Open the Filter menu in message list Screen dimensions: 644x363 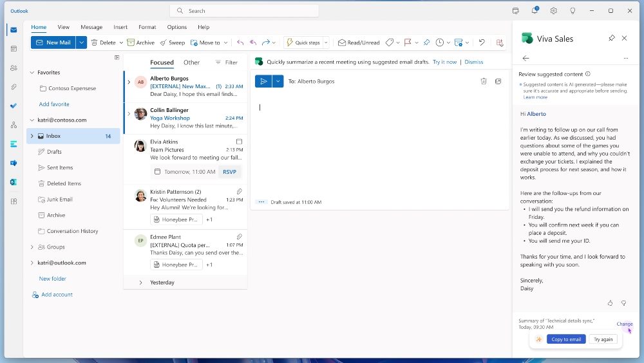pyautogui.click(x=227, y=62)
